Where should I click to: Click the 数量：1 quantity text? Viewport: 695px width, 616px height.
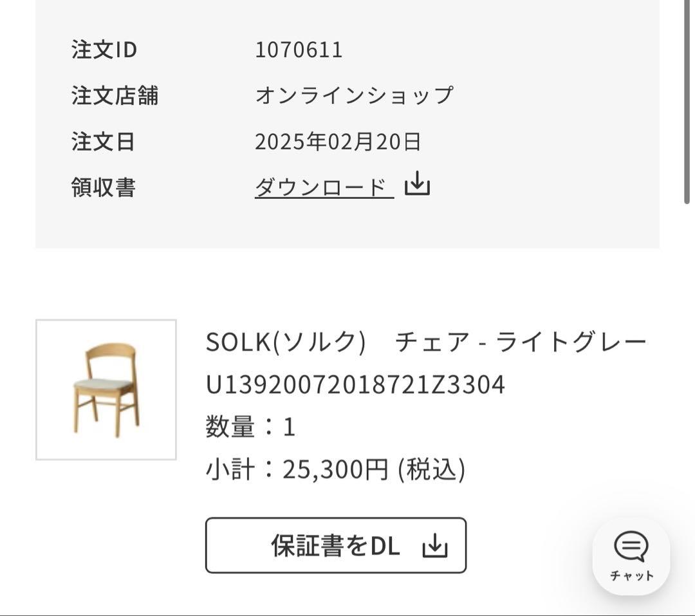point(250,427)
